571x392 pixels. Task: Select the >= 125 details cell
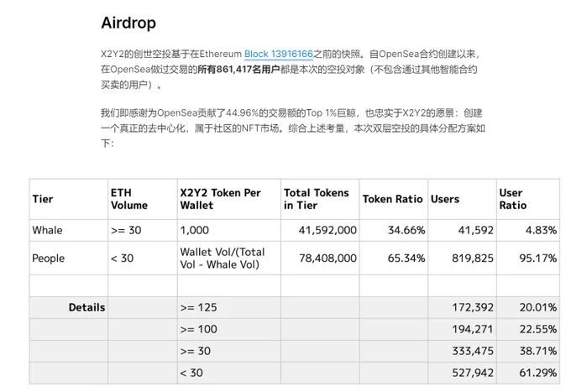click(229, 307)
